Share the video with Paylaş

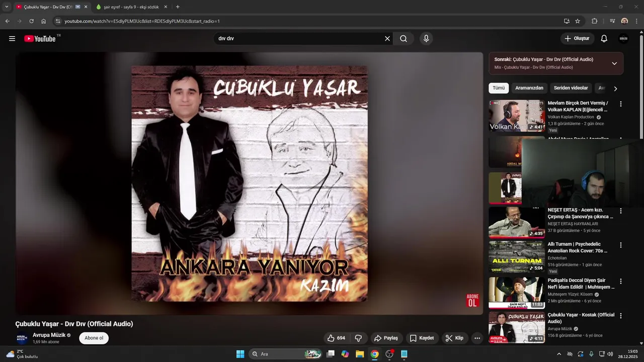coord(386,338)
